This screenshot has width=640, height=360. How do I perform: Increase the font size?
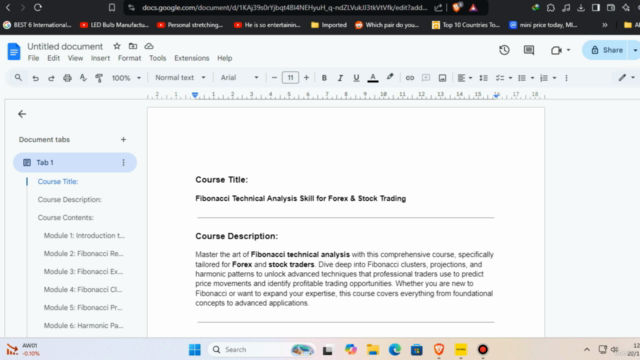coord(306,78)
